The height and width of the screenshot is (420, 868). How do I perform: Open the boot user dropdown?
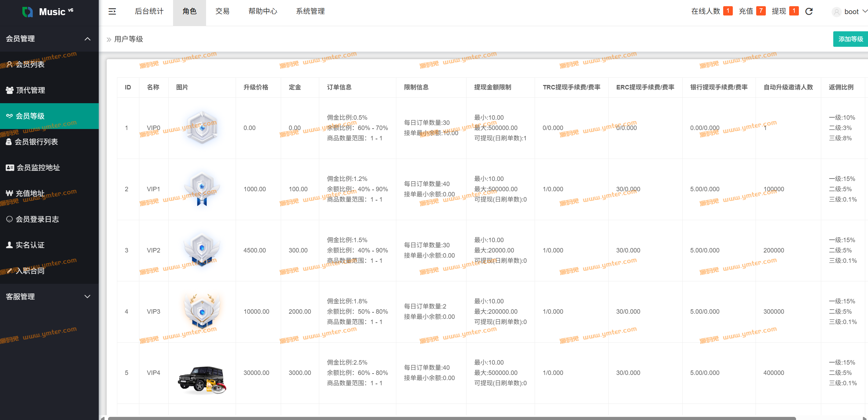(x=851, y=12)
